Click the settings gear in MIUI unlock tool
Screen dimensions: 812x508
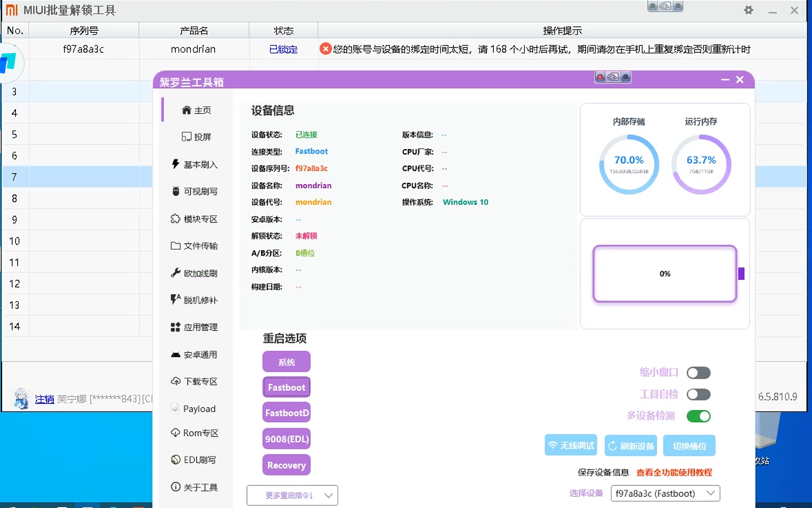coord(749,10)
